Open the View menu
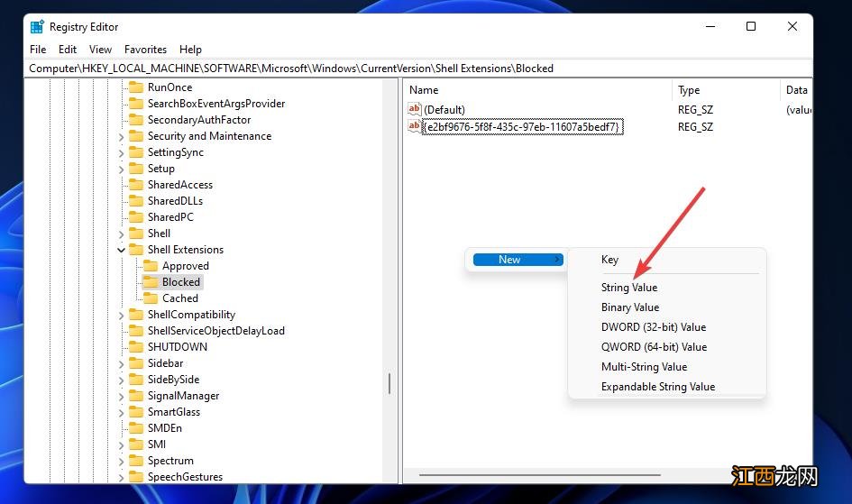The image size is (852, 504). (x=100, y=50)
